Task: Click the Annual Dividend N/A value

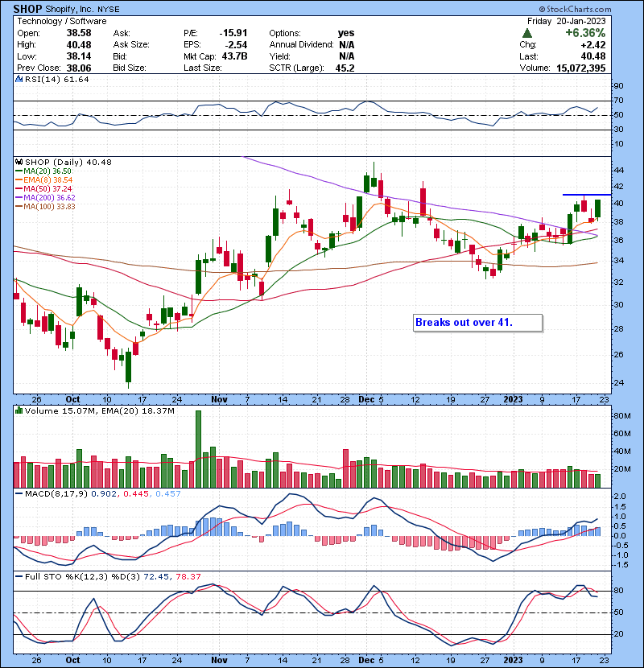Action: [x=346, y=45]
